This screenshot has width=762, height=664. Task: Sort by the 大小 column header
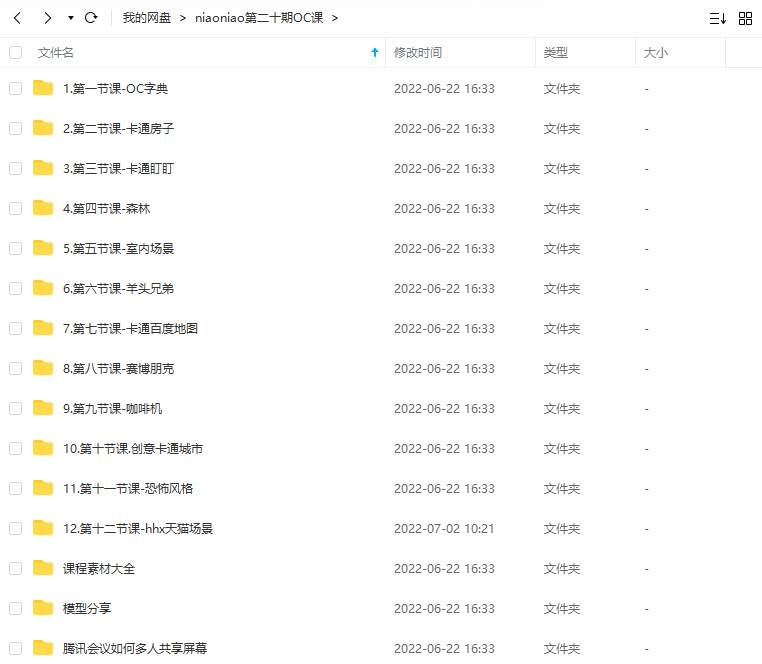(x=656, y=52)
